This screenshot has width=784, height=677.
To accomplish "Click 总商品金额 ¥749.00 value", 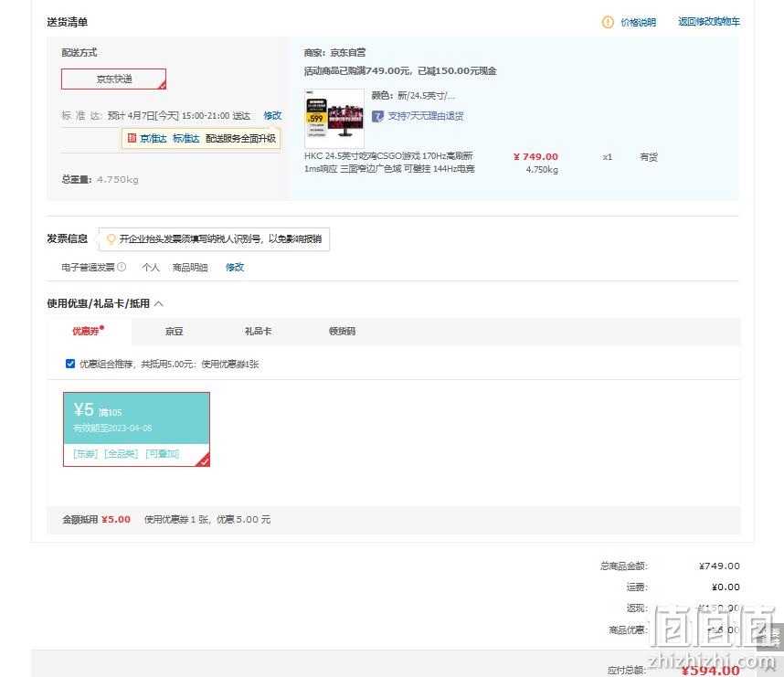I will pyautogui.click(x=719, y=566).
